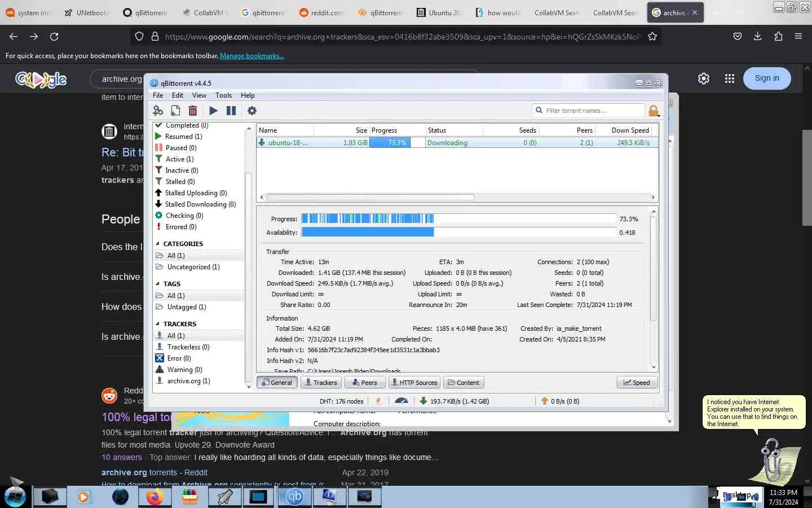
Task: Filter torrents by Inactive status
Action: click(182, 170)
